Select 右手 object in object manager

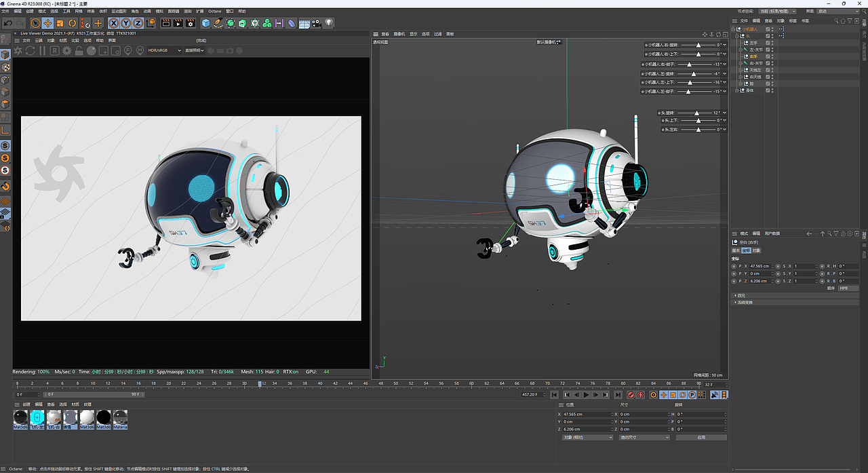tap(753, 56)
